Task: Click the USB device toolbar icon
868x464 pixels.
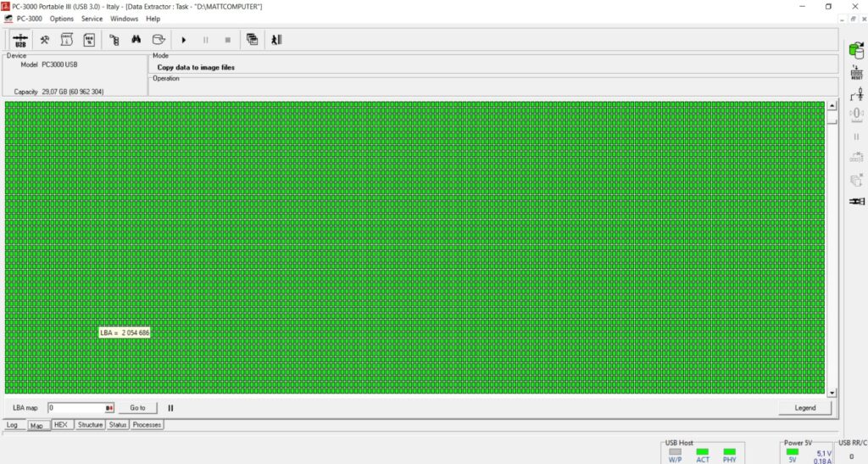Action: 20,40
